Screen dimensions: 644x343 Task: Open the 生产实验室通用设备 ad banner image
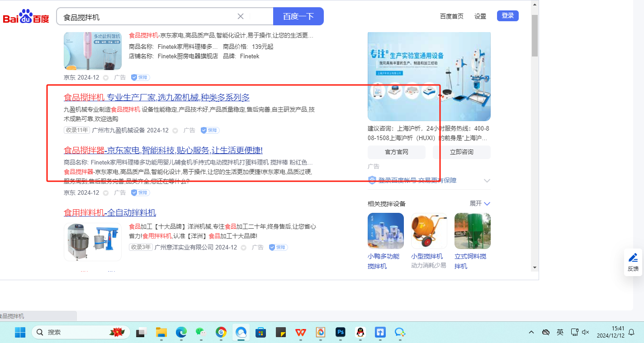pyautogui.click(x=429, y=76)
